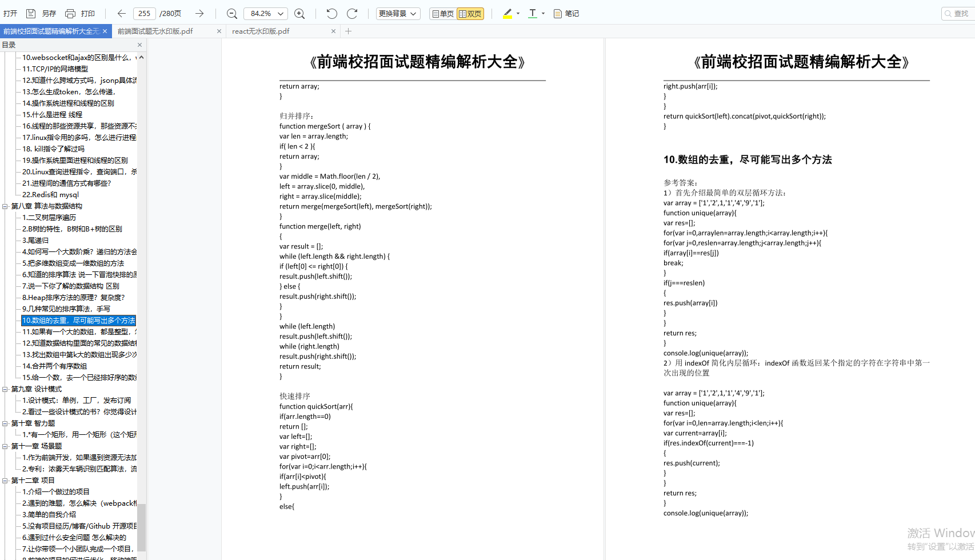Close the react无水印版.pdf tab
This screenshot has height=560, width=975.
click(334, 31)
